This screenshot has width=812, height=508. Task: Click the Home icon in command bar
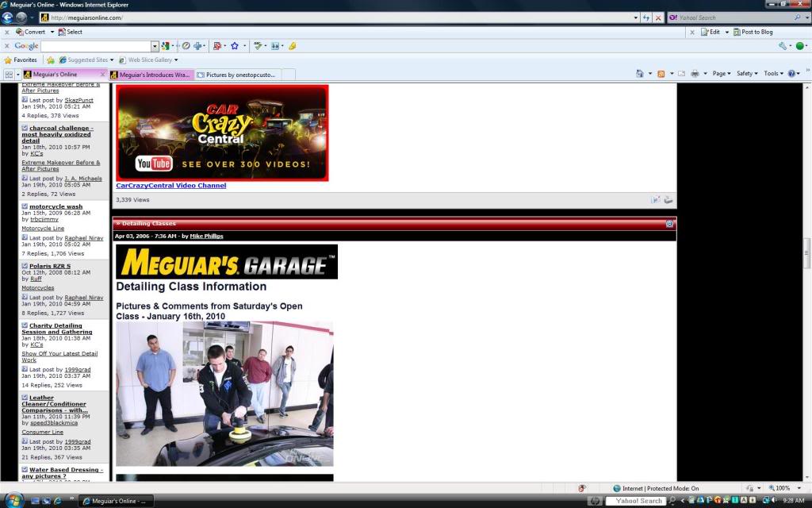click(640, 74)
